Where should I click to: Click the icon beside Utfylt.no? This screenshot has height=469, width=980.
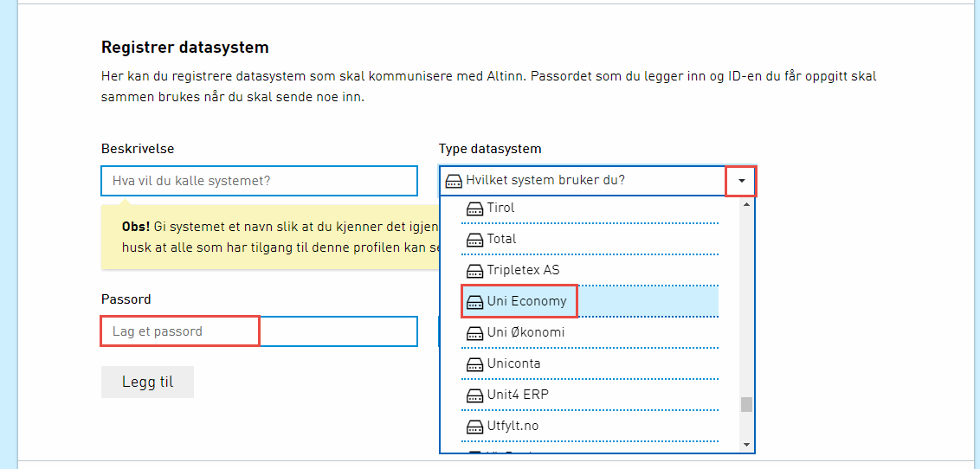click(x=474, y=427)
